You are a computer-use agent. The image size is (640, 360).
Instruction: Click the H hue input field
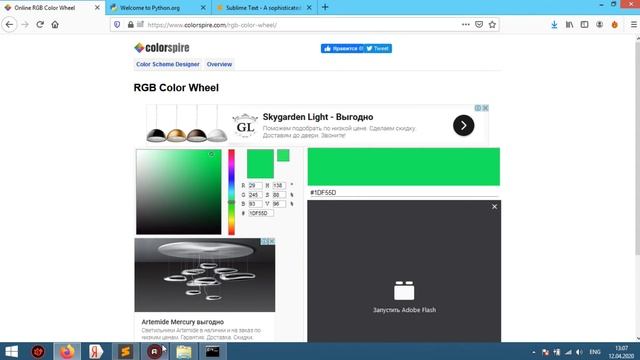tap(279, 186)
